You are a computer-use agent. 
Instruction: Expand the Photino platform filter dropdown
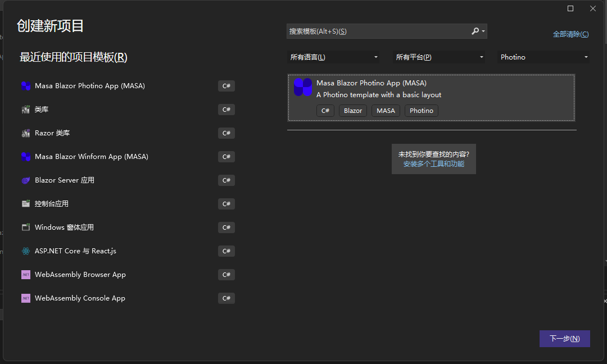[586, 57]
